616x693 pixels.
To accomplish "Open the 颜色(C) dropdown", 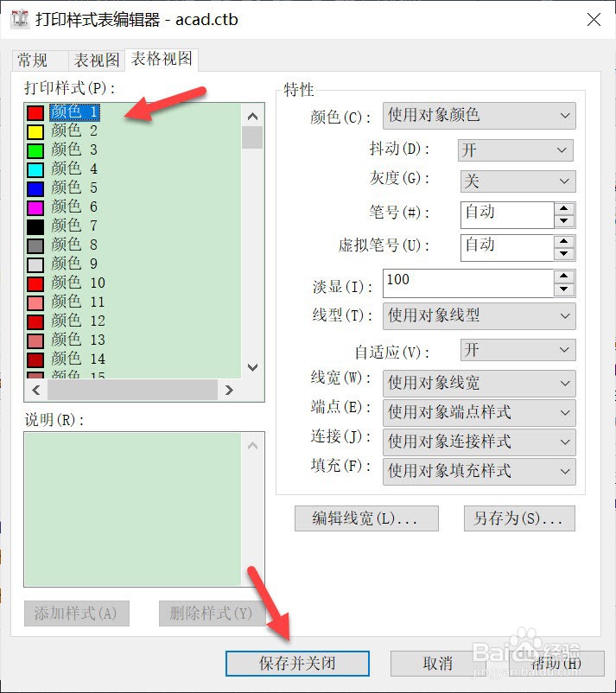I will (479, 116).
